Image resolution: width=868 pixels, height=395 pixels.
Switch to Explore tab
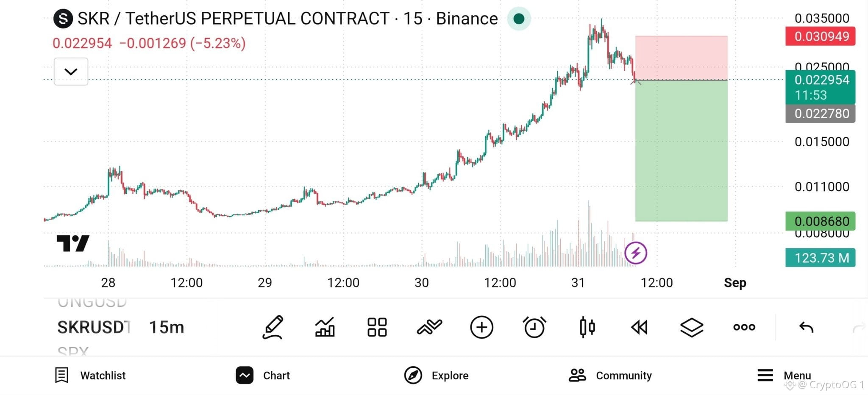pyautogui.click(x=436, y=376)
